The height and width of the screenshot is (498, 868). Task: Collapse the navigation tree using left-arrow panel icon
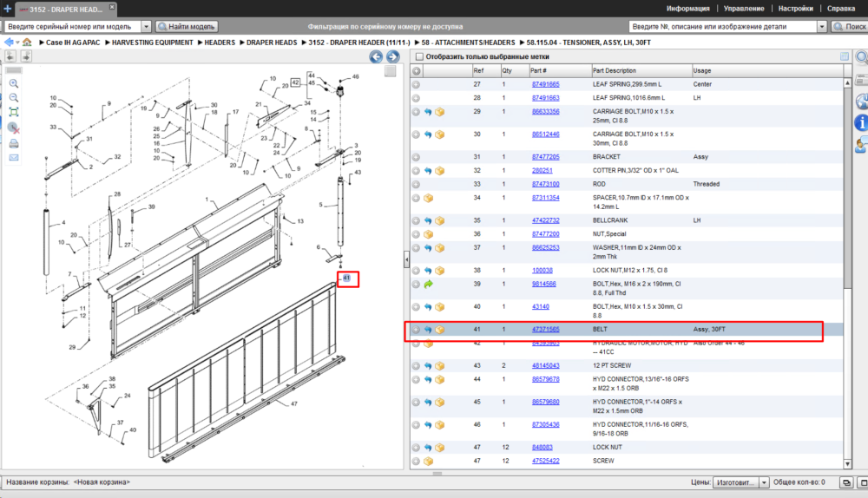coord(10,56)
